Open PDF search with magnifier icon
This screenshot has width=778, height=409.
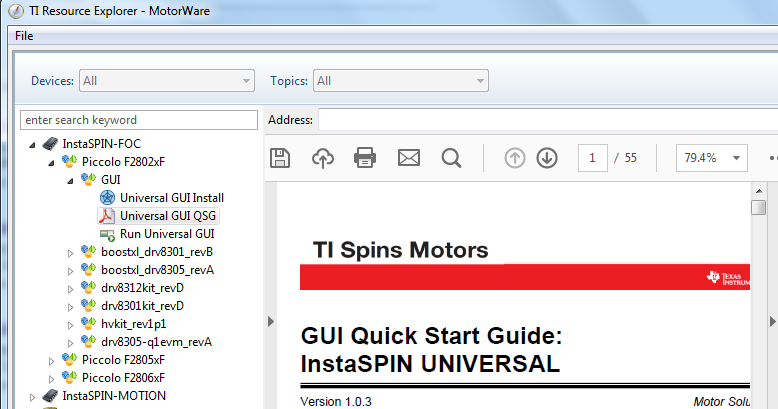pos(451,158)
